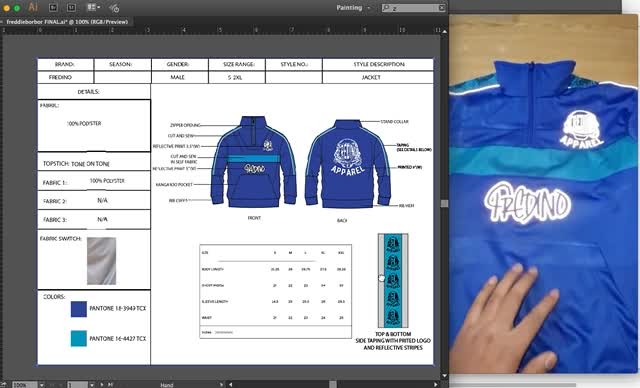640x388 pixels.
Task: Click the FREDINO logo in the jacket photo
Action: pyautogui.click(x=527, y=203)
